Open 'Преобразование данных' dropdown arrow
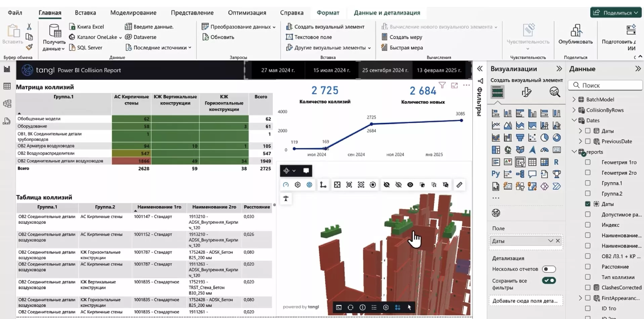This screenshot has height=319, width=644. click(274, 27)
